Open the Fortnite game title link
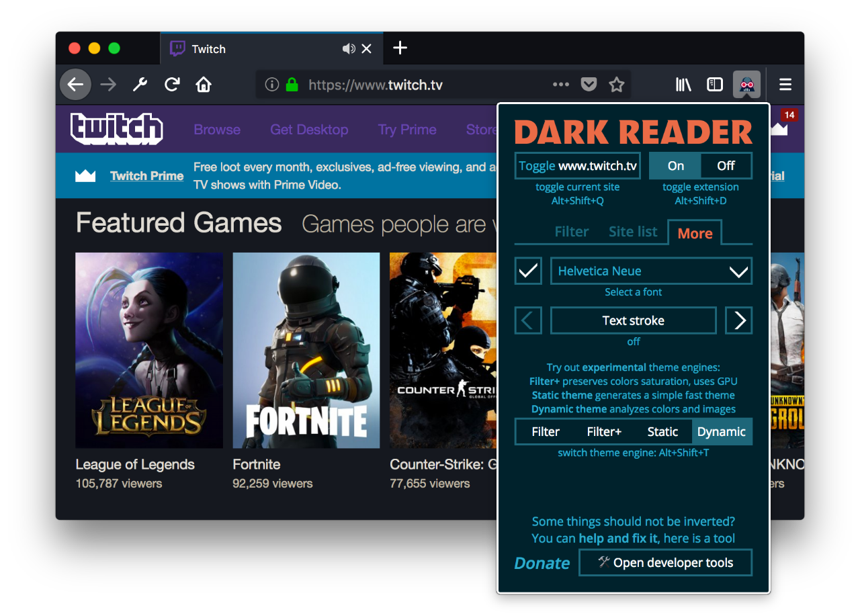This screenshot has height=616, width=860. [x=257, y=464]
